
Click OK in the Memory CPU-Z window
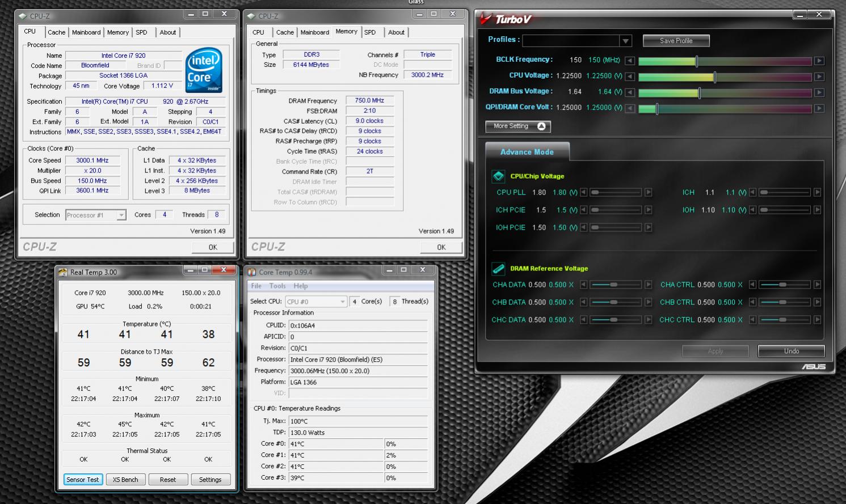[441, 247]
